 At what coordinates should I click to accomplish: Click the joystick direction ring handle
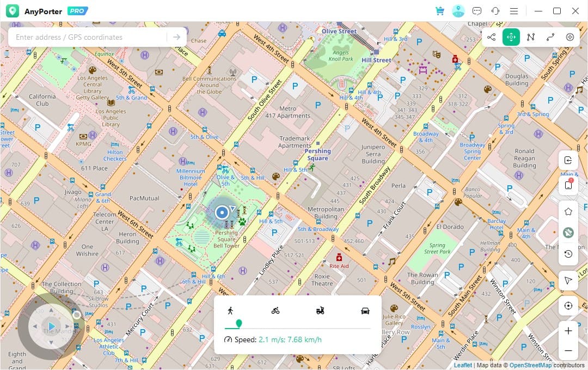point(77,315)
